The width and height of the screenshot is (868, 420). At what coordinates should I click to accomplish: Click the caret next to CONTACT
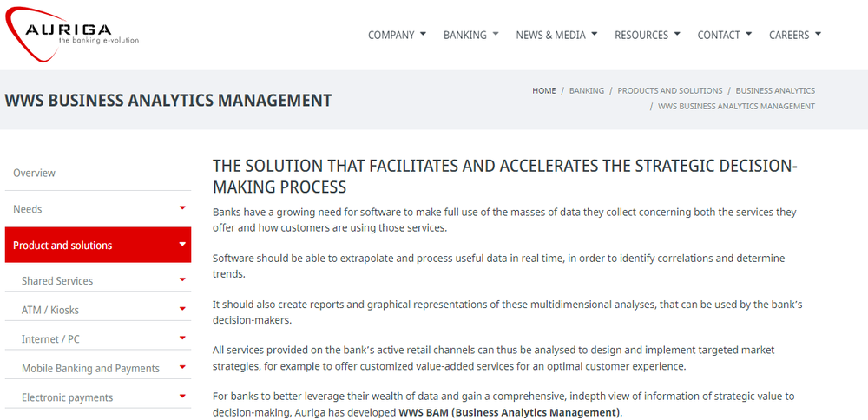(x=749, y=34)
